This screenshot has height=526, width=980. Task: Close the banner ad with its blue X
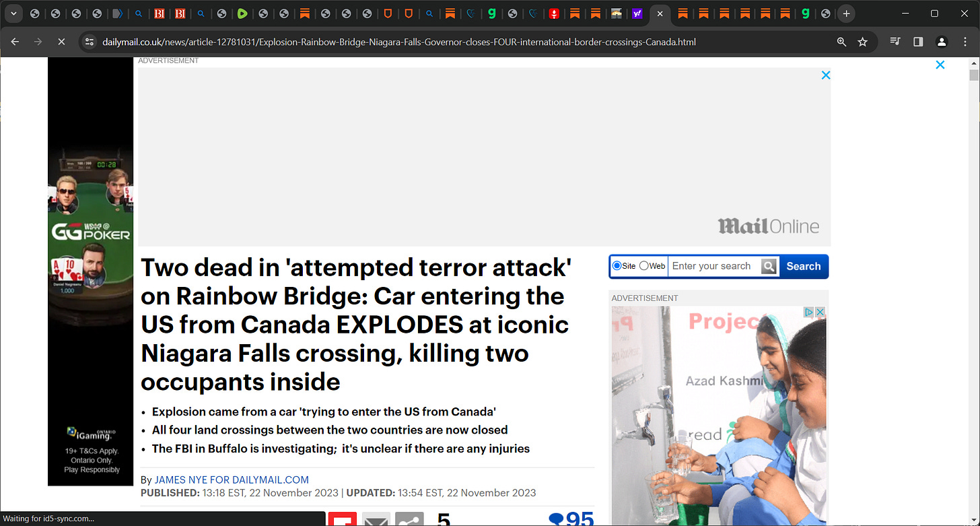pos(826,75)
